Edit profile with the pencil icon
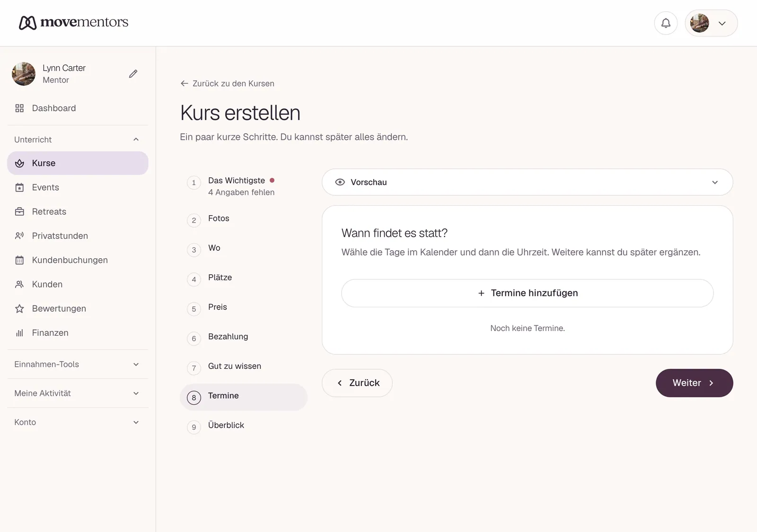The height and width of the screenshot is (532, 757). tap(133, 74)
